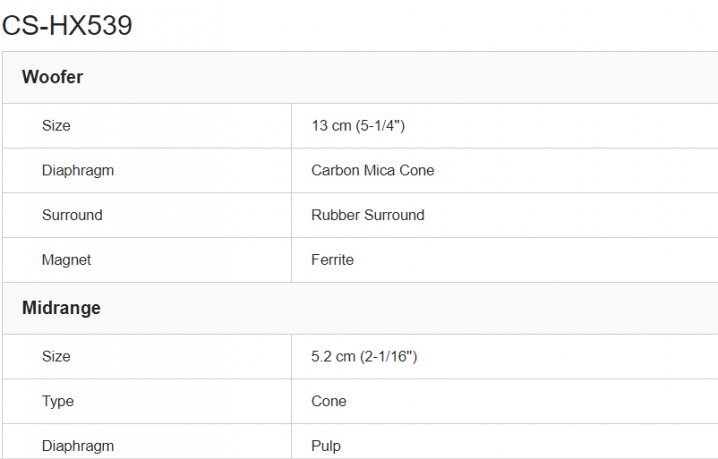Click the HX539 part of the title
The image size is (718, 459).
tap(91, 25)
